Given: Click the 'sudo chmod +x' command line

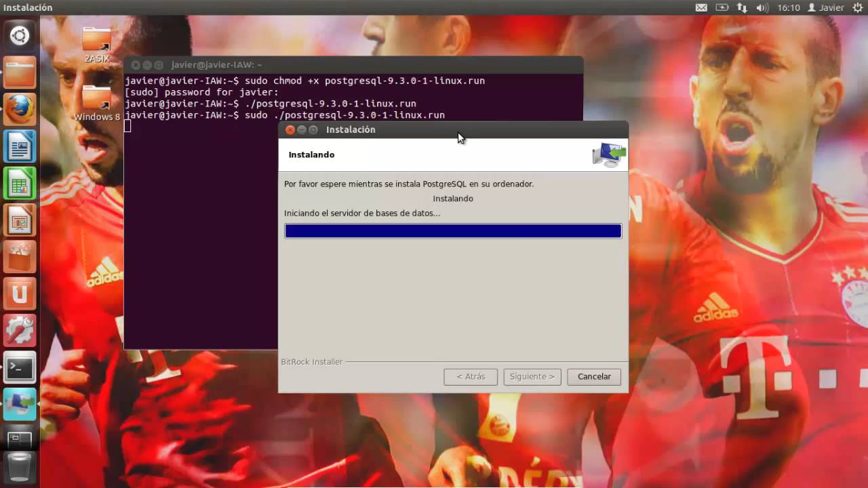Looking at the screenshot, I should pyautogui.click(x=304, y=81).
